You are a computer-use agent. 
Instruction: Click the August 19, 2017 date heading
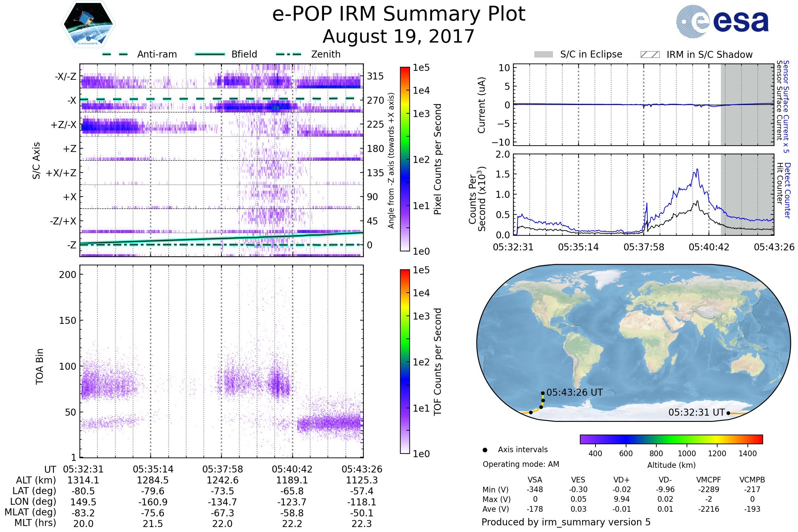coord(398,37)
